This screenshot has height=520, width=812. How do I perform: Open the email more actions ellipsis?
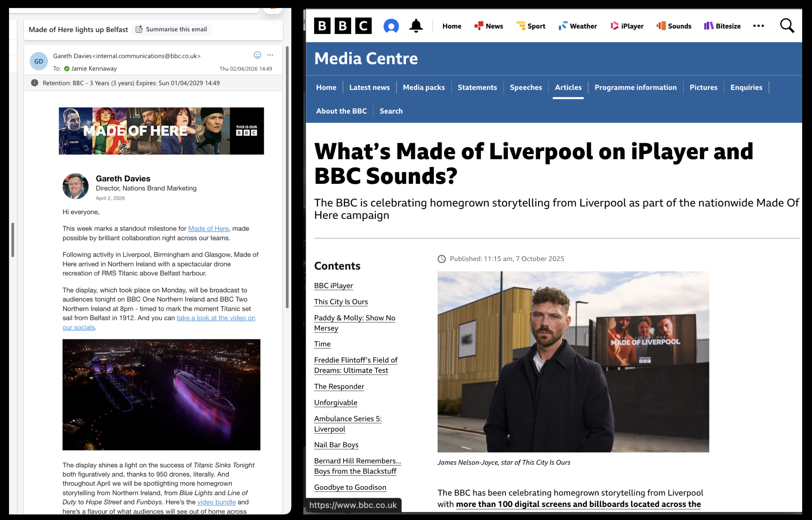tap(270, 55)
